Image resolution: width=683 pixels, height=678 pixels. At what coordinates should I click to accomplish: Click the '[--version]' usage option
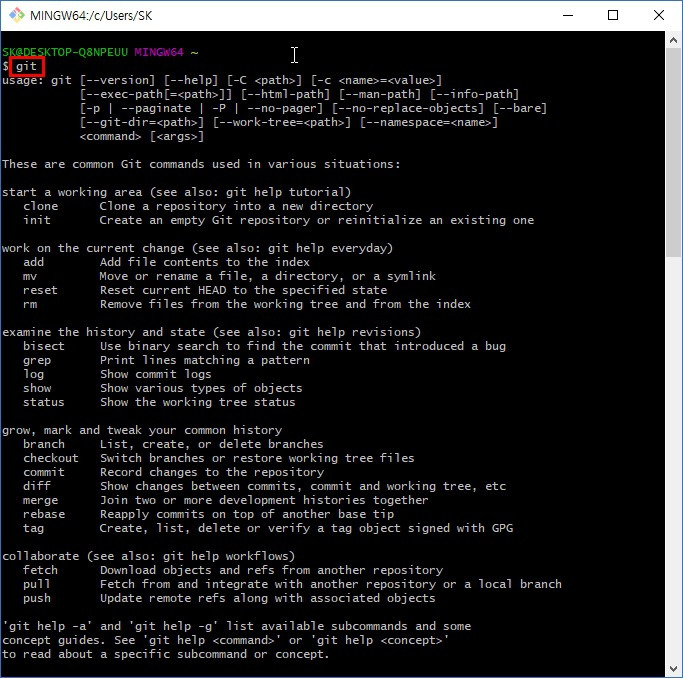[117, 80]
